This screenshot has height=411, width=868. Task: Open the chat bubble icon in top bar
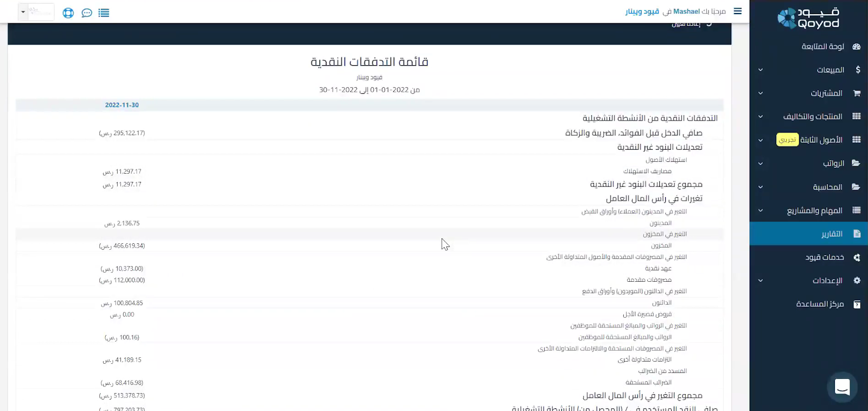click(x=86, y=13)
